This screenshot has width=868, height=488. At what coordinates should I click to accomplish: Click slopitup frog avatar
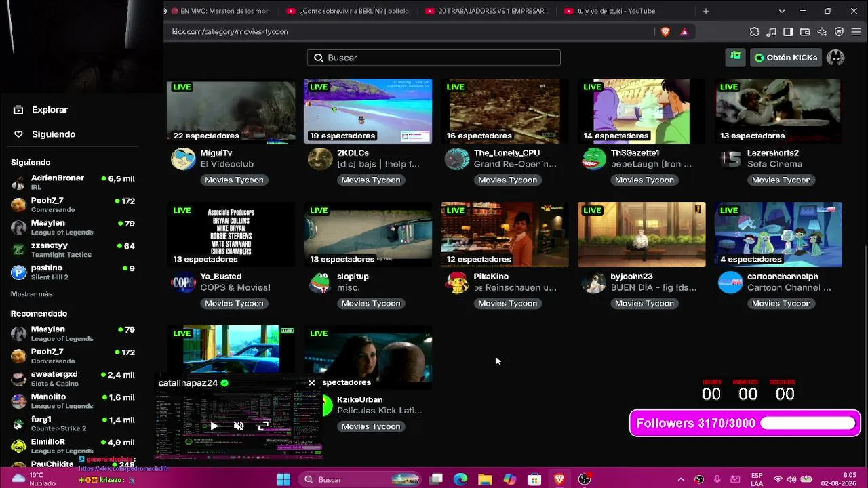[320, 282]
